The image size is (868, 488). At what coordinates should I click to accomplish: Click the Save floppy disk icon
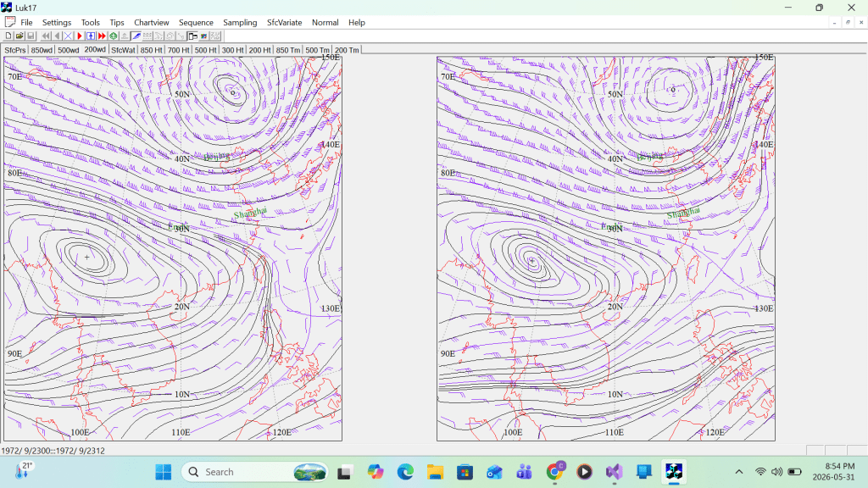[x=31, y=36]
